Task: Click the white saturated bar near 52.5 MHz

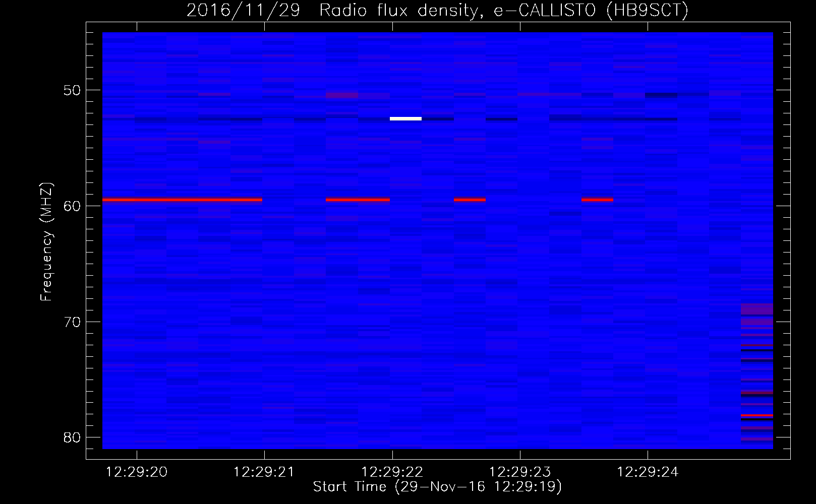Action: pos(405,118)
